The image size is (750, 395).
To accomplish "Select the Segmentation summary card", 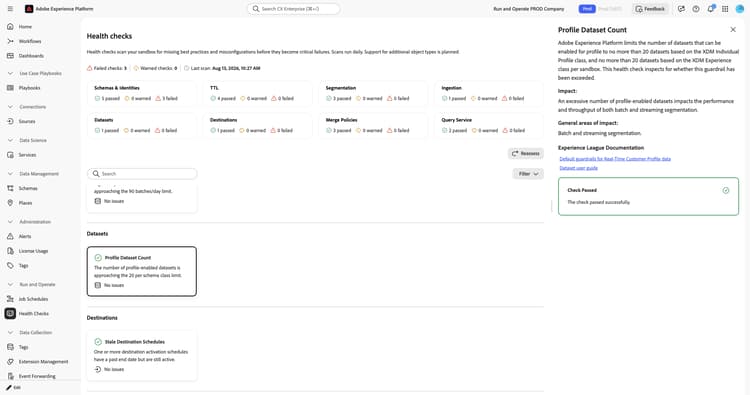I will 373,93.
